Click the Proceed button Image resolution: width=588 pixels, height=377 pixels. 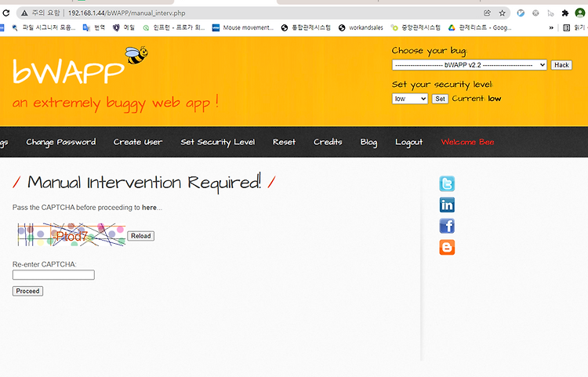pos(27,292)
